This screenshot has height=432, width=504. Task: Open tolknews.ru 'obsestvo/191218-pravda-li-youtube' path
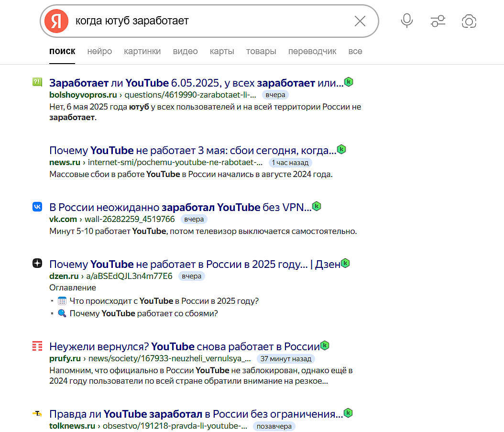tap(175, 426)
